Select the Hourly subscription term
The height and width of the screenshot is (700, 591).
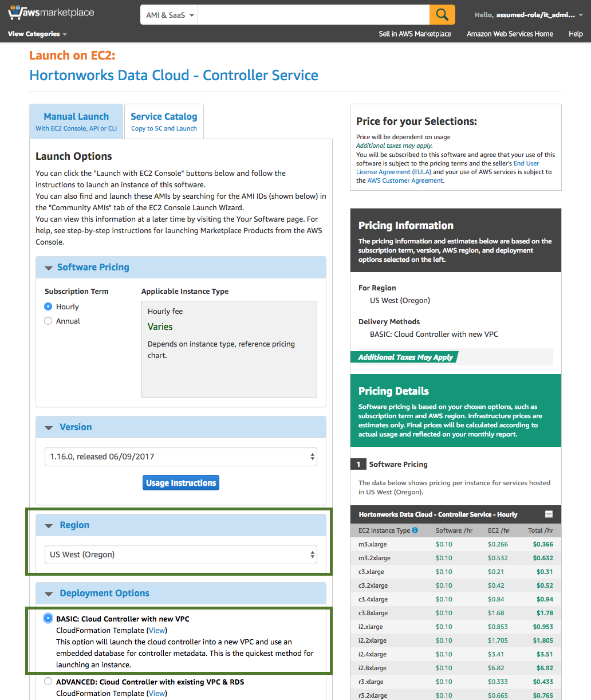point(48,306)
